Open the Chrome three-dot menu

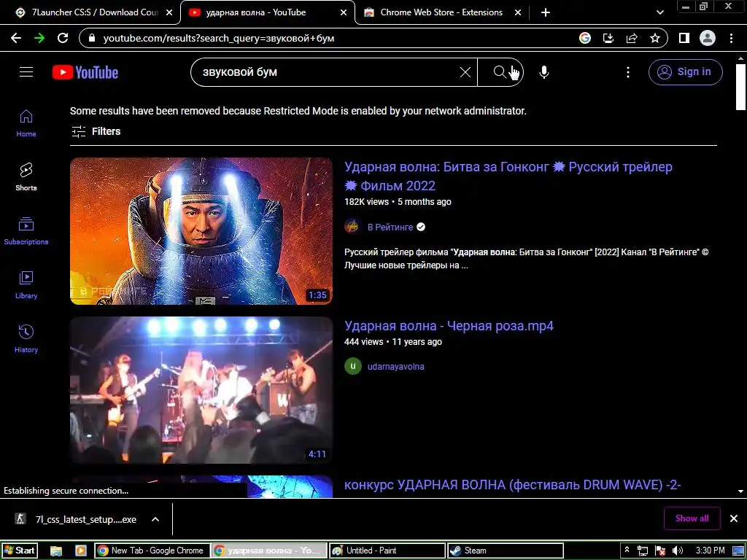(x=731, y=38)
